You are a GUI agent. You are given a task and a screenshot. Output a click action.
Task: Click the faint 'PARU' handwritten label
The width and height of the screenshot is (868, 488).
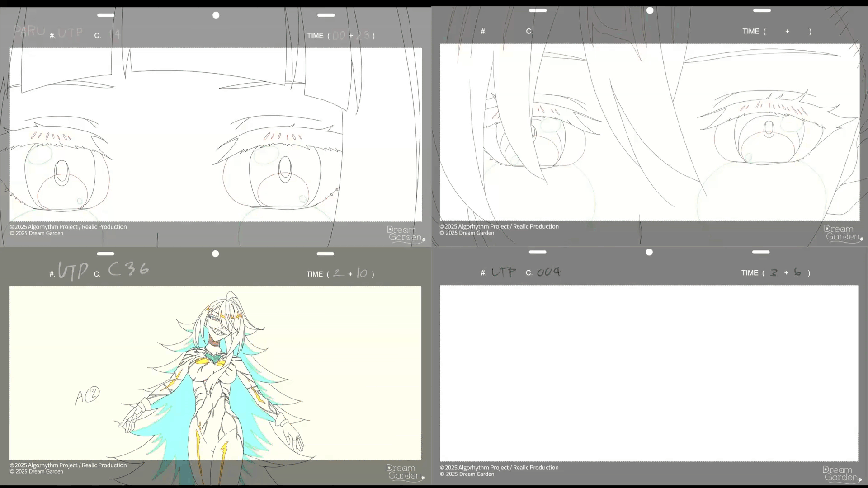pyautogui.click(x=29, y=31)
